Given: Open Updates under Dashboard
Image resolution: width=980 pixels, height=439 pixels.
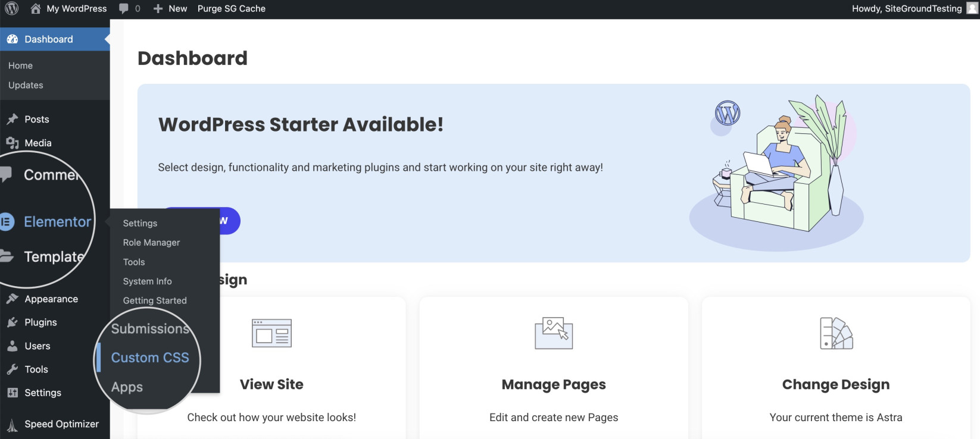Looking at the screenshot, I should (x=26, y=85).
